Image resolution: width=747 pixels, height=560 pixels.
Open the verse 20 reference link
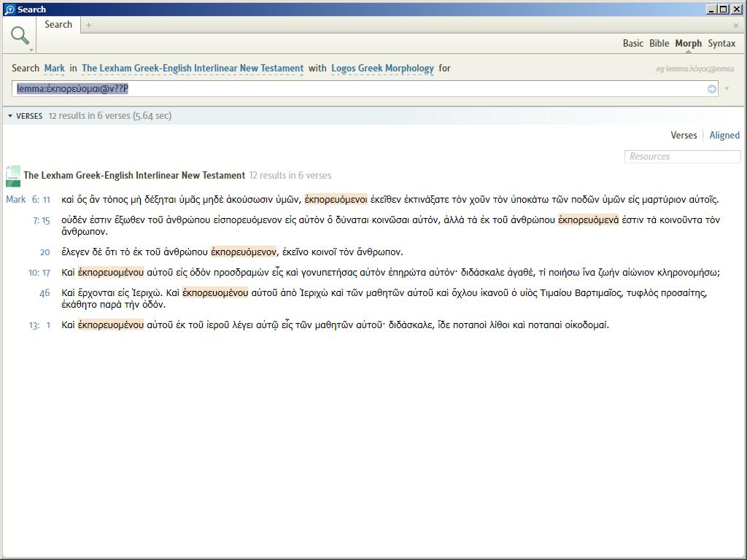[44, 252]
